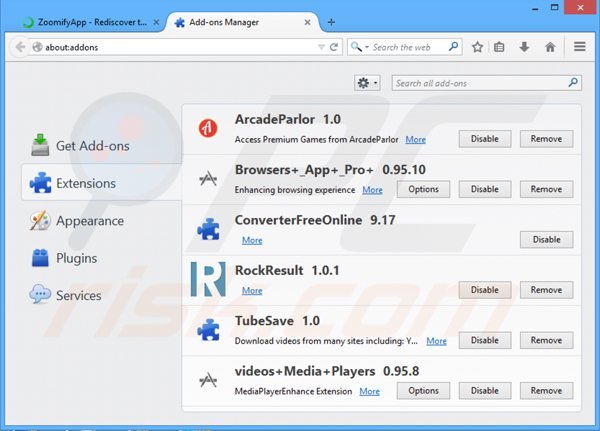Screen dimensions: 600x431
Task: Switch to the ZoomifyApp tab
Action: coord(85,21)
